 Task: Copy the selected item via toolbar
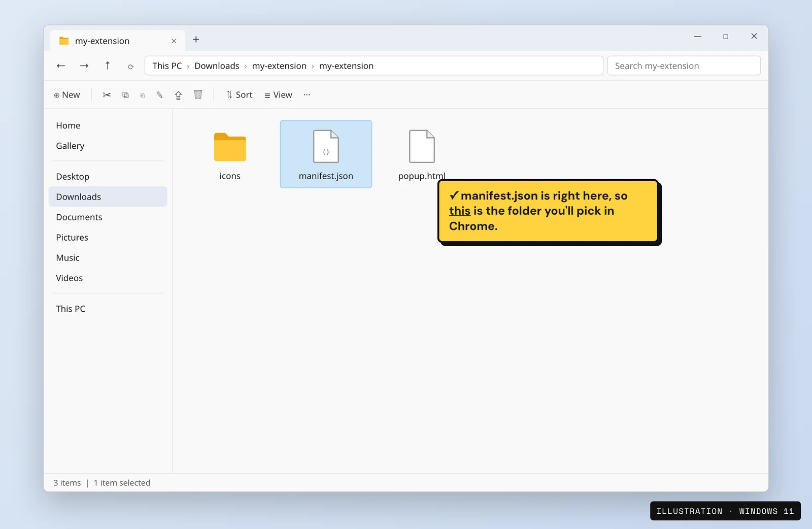(x=125, y=95)
